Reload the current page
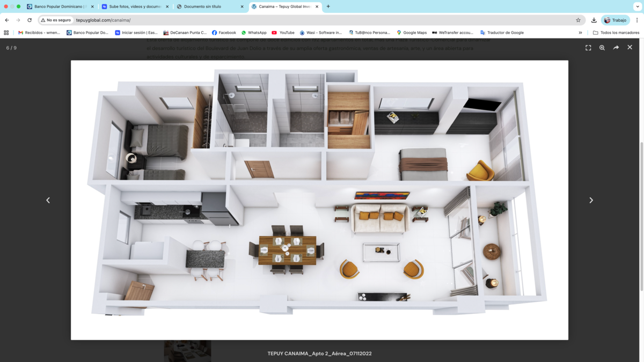Screen dimensions: 644x362 (x=30, y=20)
